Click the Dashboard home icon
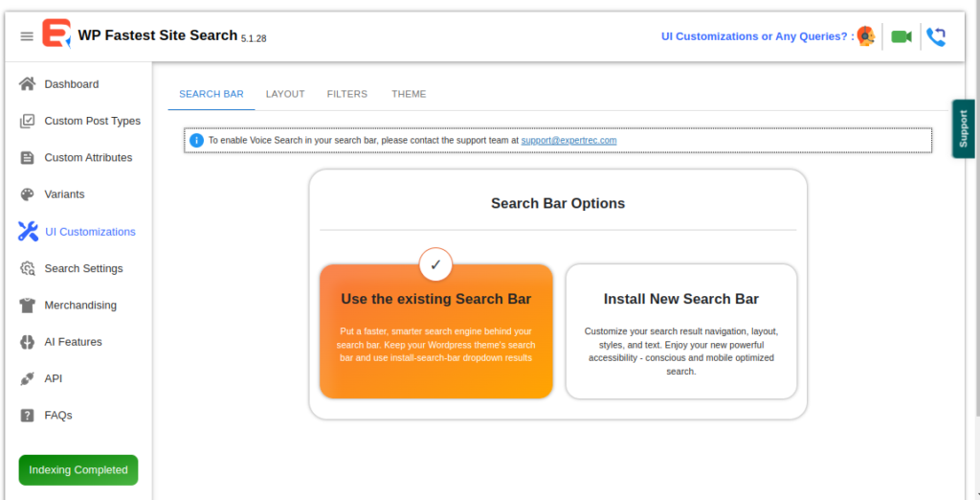Image resolution: width=980 pixels, height=500 pixels. 27,84
